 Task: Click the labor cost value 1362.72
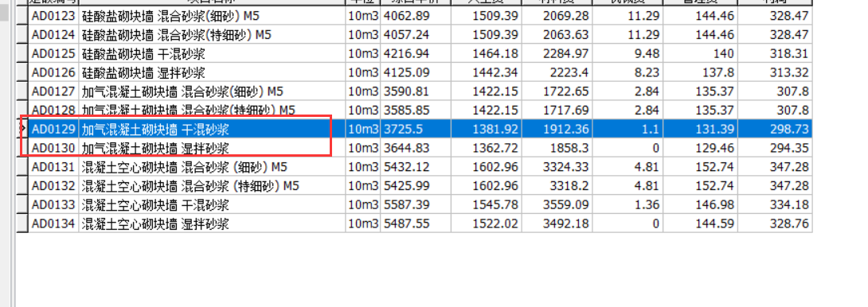click(x=495, y=148)
